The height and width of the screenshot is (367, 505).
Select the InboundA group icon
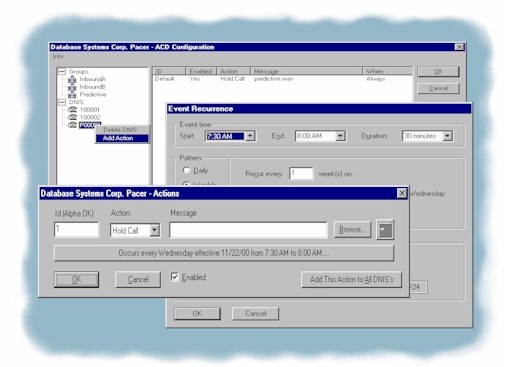click(72, 79)
